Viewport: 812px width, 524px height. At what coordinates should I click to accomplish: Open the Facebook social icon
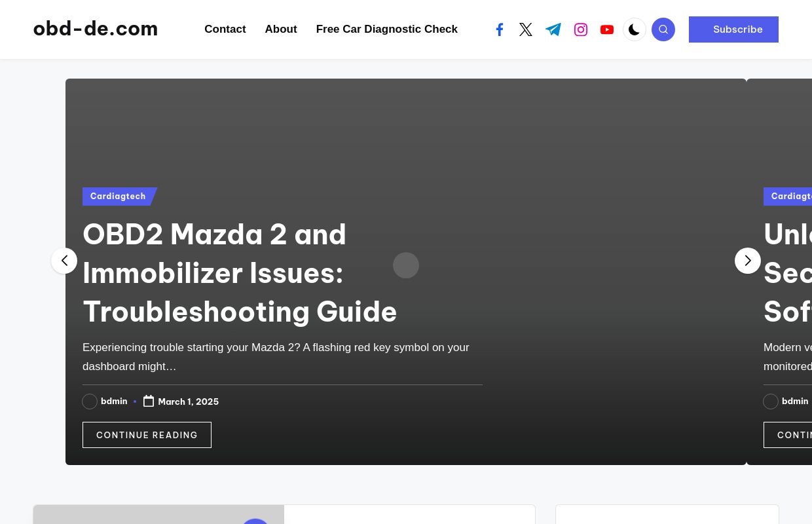[x=500, y=29]
